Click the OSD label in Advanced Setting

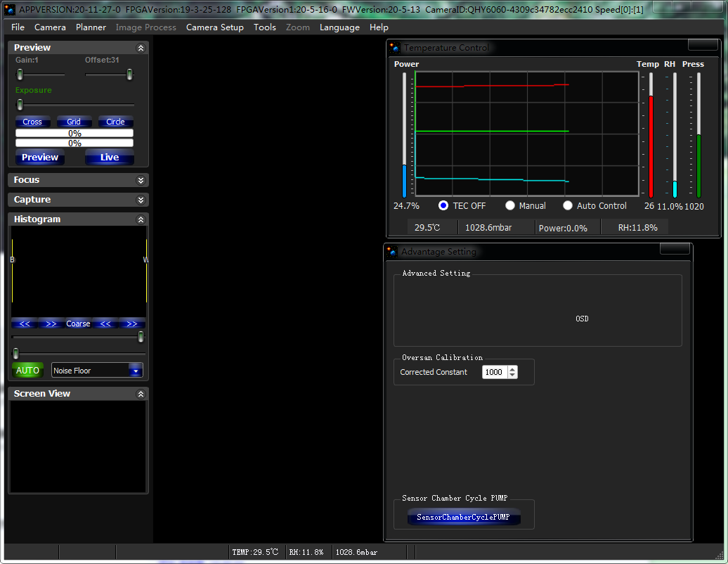(x=582, y=319)
